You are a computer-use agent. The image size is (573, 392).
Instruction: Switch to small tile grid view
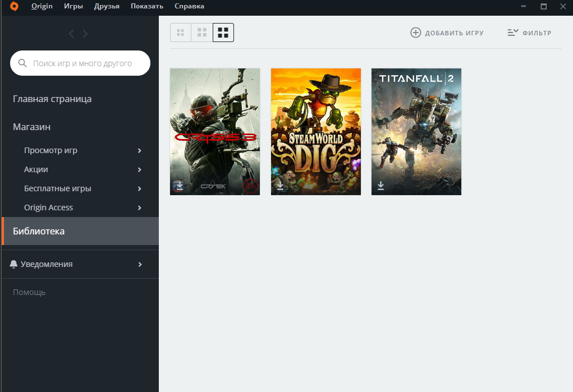tap(181, 33)
